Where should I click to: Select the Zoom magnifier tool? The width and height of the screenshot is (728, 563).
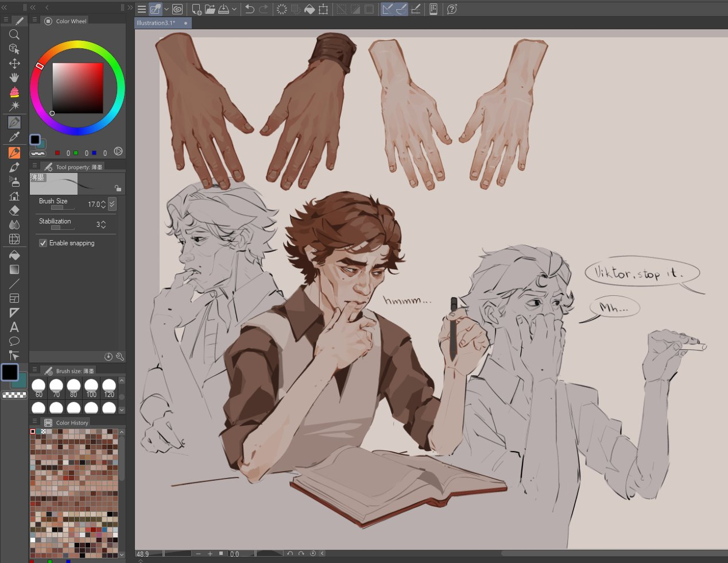14,35
